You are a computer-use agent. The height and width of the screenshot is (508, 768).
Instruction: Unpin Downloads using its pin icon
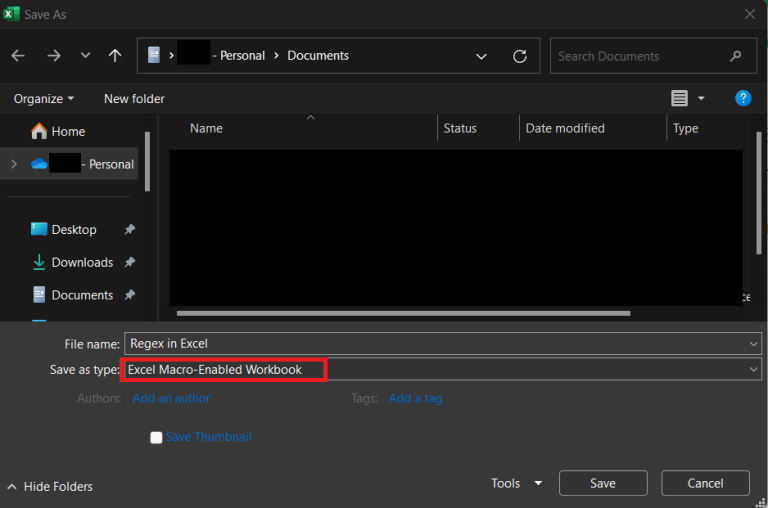130,262
